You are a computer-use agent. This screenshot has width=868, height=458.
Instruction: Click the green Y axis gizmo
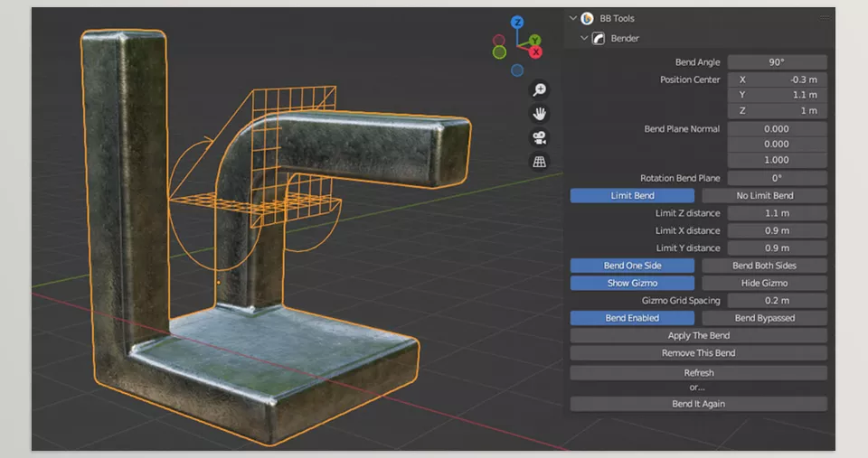pos(534,41)
